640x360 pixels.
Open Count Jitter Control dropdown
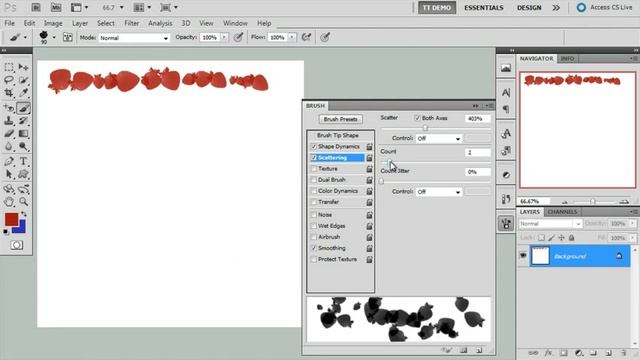439,192
